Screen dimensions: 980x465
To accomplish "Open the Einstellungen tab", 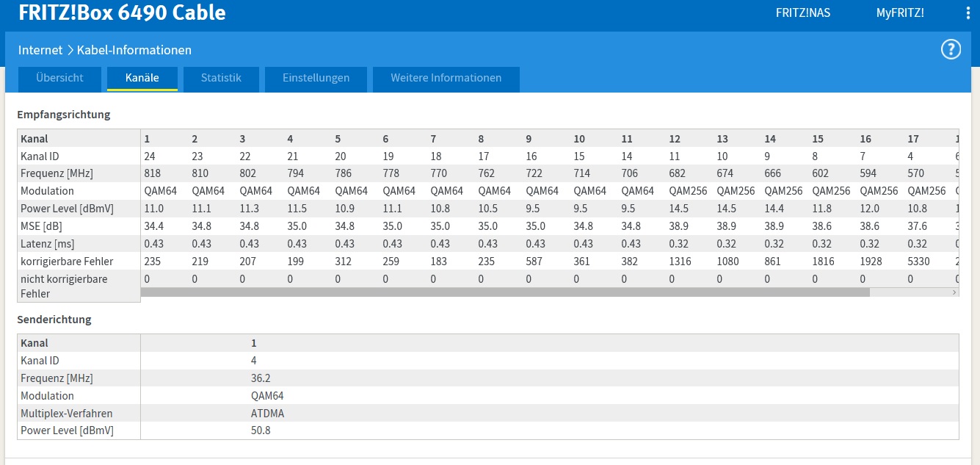I will (316, 78).
